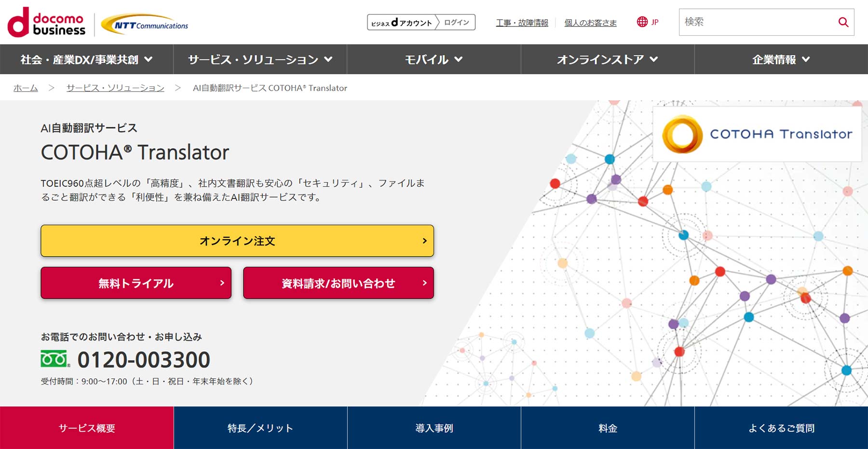Go to ホーム breadcrumb
Screen dimensions: 868x449
pyautogui.click(x=26, y=88)
